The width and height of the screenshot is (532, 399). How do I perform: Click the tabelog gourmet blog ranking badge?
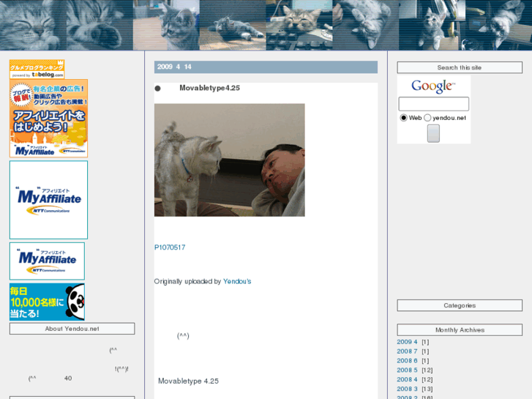pyautogui.click(x=37, y=70)
